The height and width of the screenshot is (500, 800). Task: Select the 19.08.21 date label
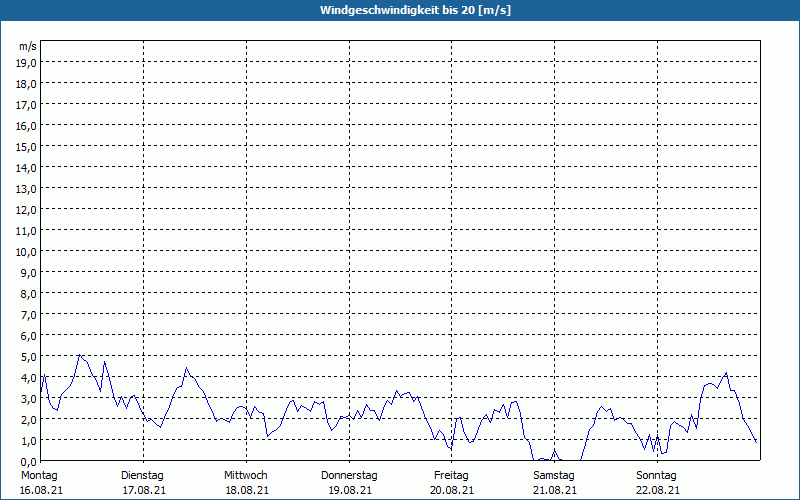click(349, 490)
